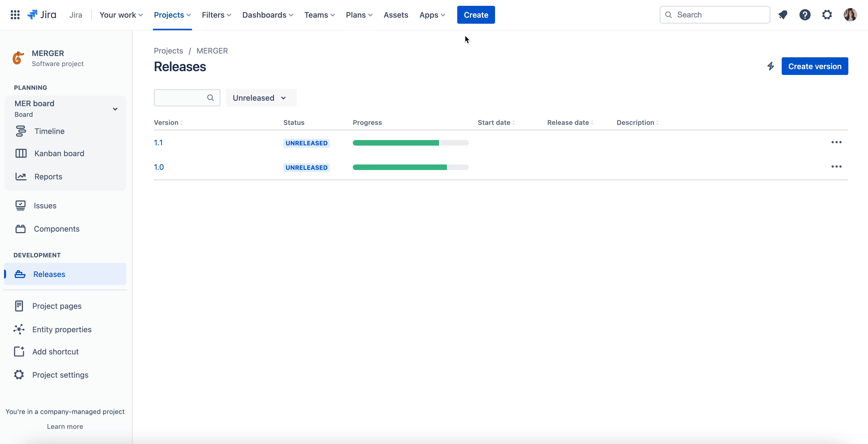
Task: Click the Project settings menu item
Action: pos(60,374)
